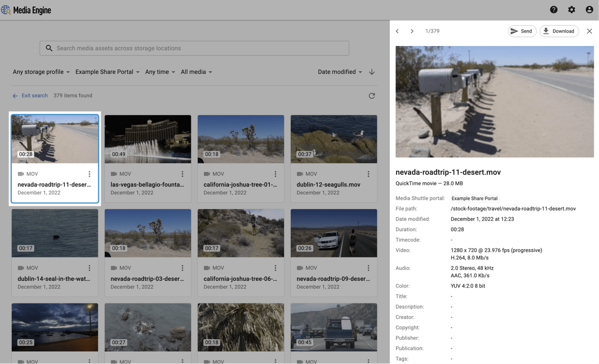Toggle the sort direction arrow
The height and width of the screenshot is (364, 599).
pos(372,72)
